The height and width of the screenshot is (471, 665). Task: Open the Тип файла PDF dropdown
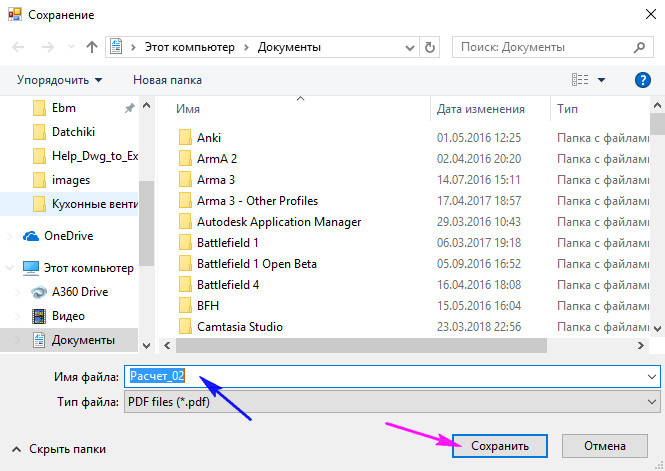click(392, 401)
